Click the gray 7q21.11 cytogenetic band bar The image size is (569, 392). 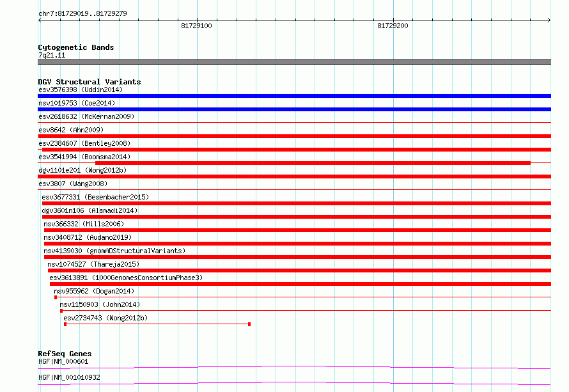coord(294,62)
